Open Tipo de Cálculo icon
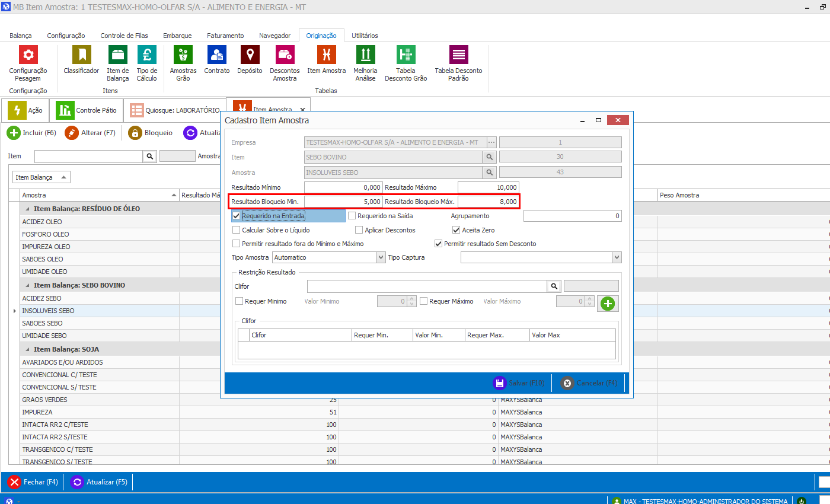Image resolution: width=830 pixels, height=504 pixels. [x=147, y=55]
